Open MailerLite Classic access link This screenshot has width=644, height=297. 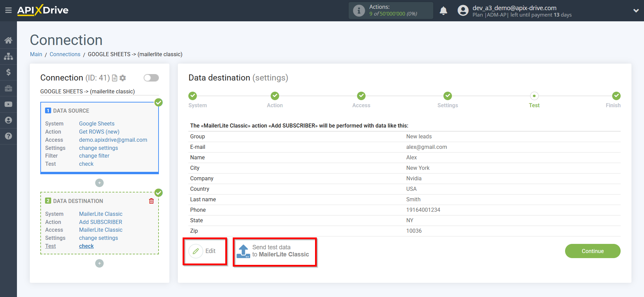pyautogui.click(x=101, y=230)
